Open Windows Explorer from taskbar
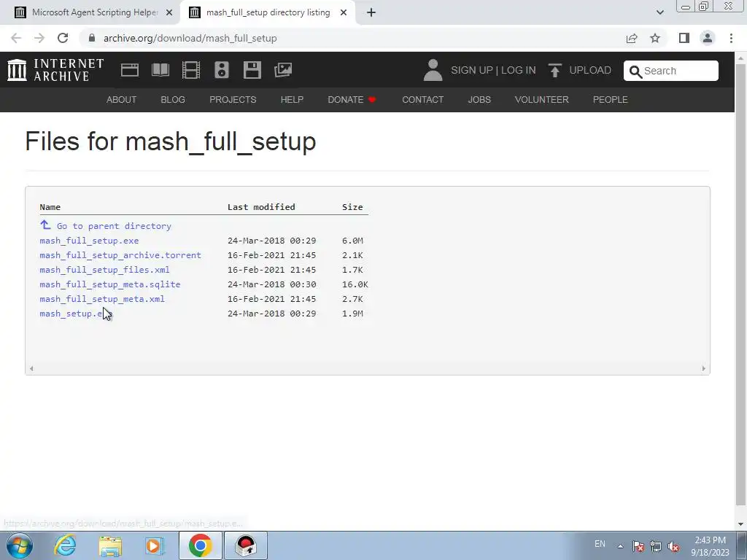This screenshot has height=560, width=747. point(110,546)
